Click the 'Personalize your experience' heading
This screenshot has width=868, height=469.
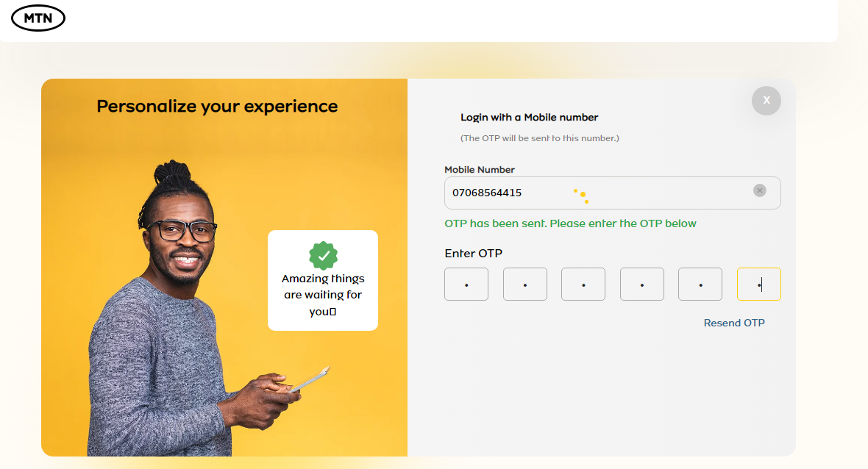tap(217, 106)
